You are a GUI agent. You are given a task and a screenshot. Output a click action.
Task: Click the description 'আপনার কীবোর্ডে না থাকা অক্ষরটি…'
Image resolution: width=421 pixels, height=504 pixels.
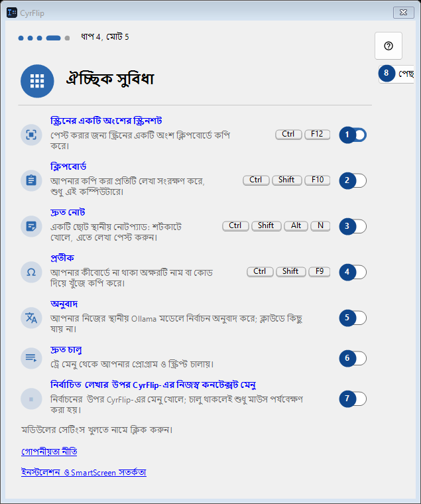tap(131, 278)
